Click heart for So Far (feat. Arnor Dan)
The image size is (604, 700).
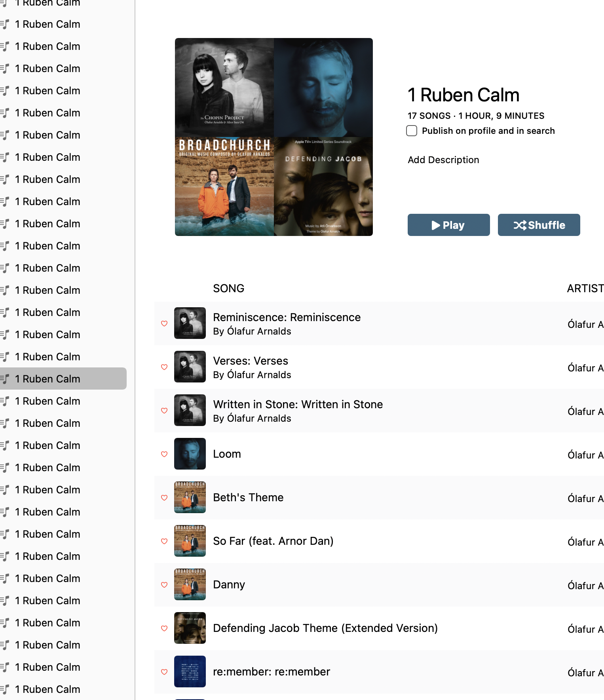pyautogui.click(x=164, y=541)
